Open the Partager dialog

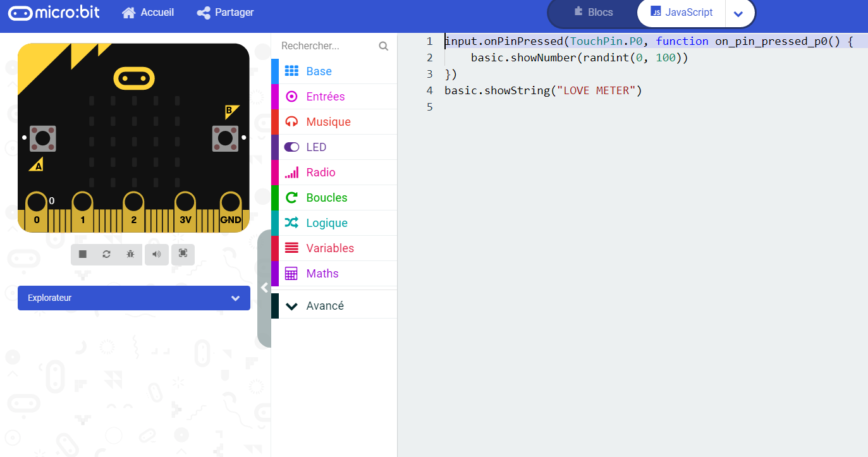(x=225, y=12)
